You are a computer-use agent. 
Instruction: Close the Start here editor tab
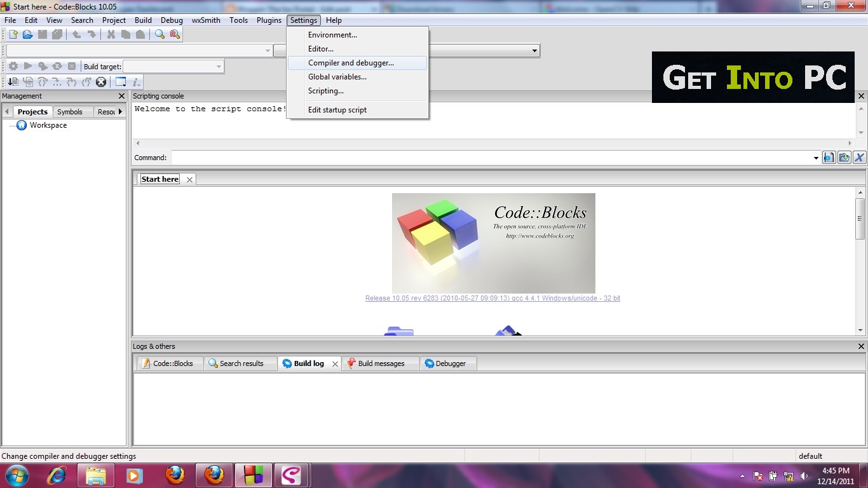(189, 180)
